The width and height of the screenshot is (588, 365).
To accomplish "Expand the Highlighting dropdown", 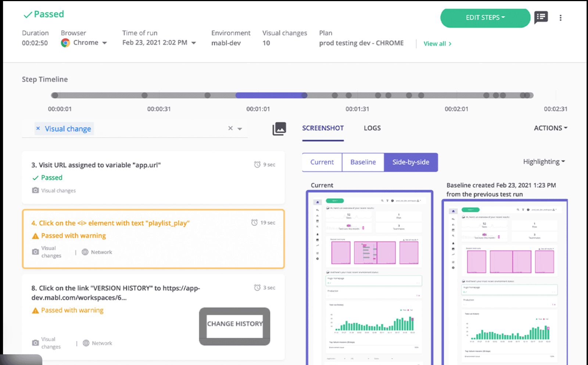I will (x=544, y=162).
